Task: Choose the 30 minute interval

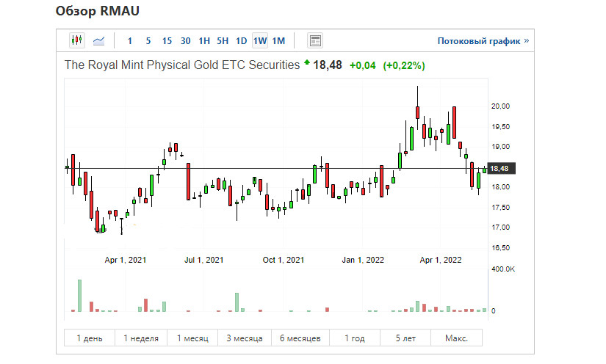Action: [186, 41]
